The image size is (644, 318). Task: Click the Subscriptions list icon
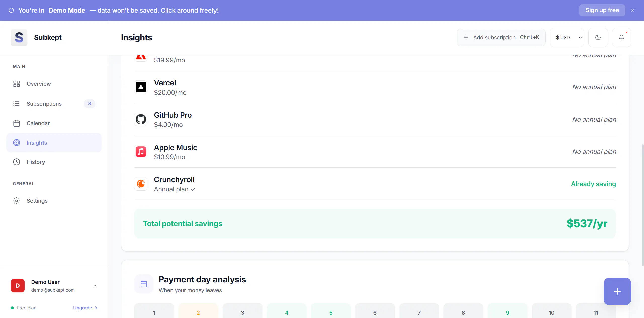point(17,104)
